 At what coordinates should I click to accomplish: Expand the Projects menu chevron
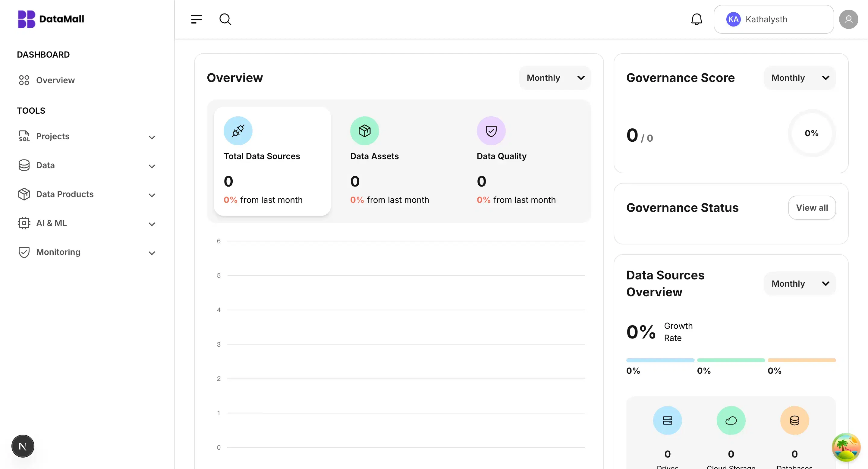152,137
